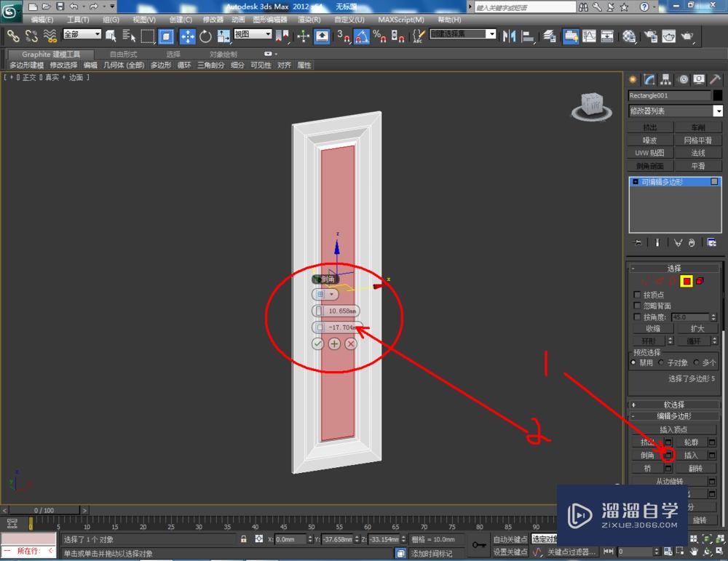
Task: Collapse the 选择 rollout
Action: coord(673,268)
